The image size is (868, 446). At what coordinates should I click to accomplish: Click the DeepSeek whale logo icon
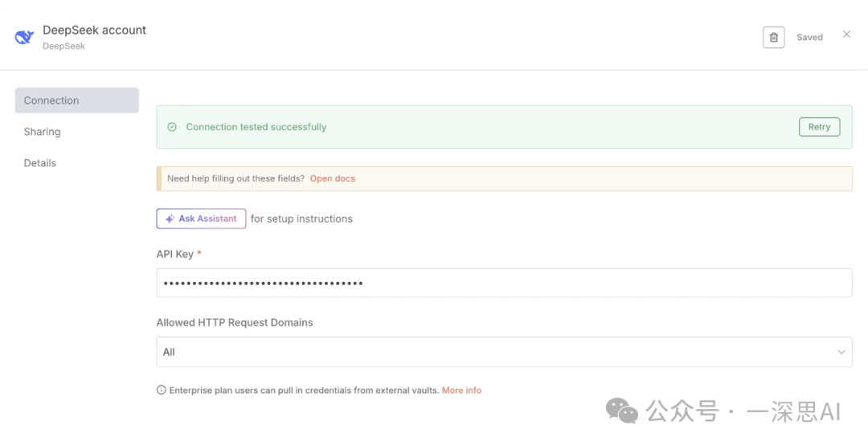[x=24, y=37]
